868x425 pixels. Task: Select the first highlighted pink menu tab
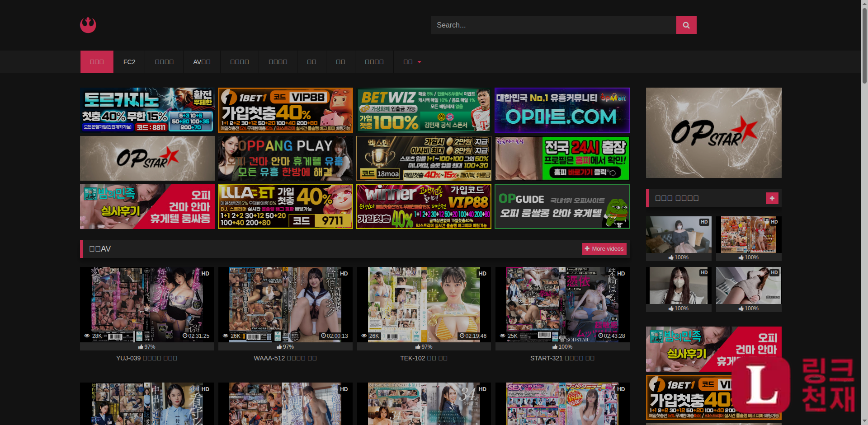97,62
